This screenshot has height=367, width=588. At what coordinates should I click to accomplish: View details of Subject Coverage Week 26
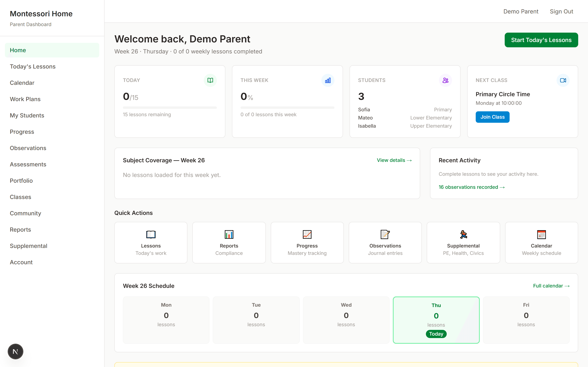click(394, 160)
